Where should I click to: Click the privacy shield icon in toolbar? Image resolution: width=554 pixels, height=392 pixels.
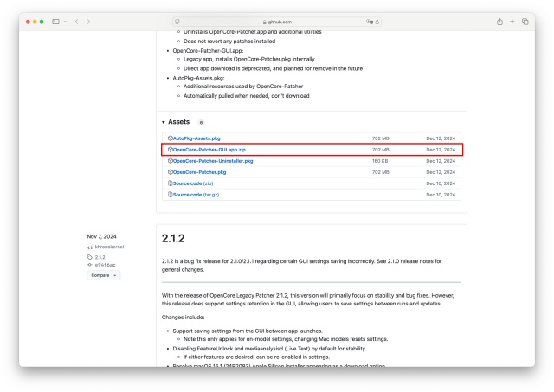(177, 21)
